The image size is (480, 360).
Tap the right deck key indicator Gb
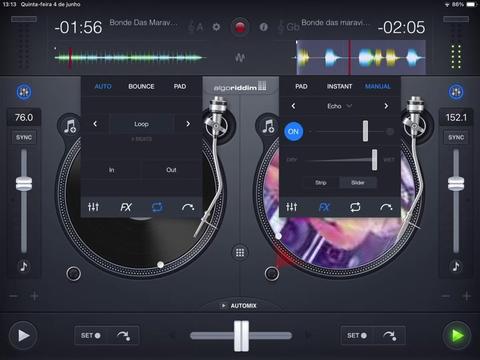pos(289,27)
